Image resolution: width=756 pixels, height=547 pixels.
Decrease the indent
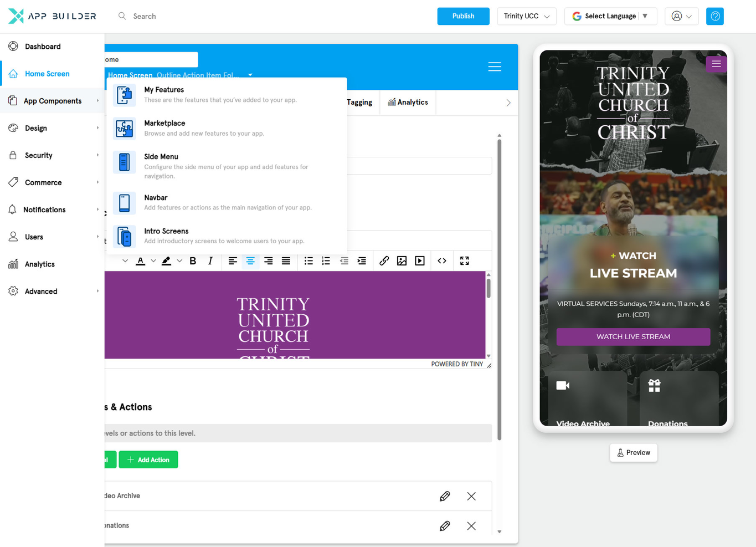click(344, 261)
